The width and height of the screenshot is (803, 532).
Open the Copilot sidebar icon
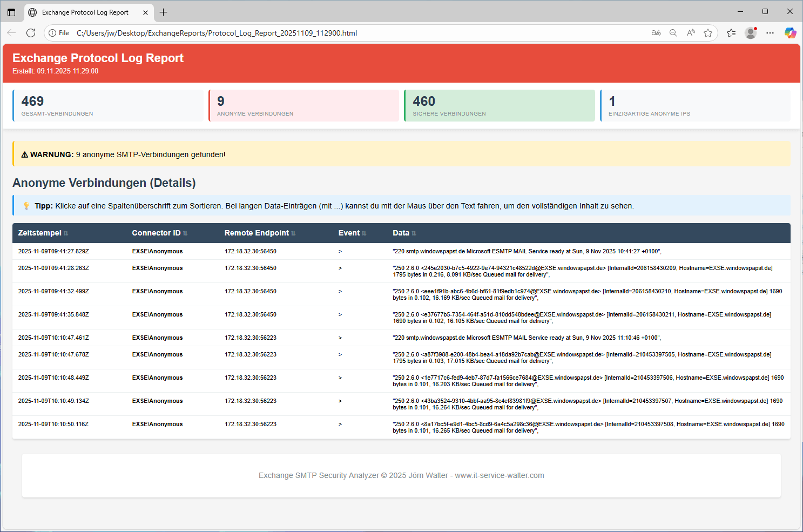(790, 33)
